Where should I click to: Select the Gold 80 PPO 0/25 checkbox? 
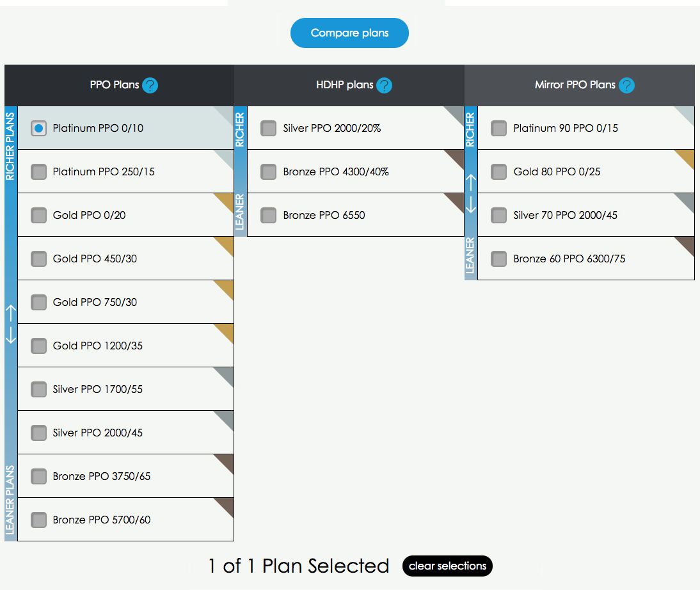(x=499, y=171)
